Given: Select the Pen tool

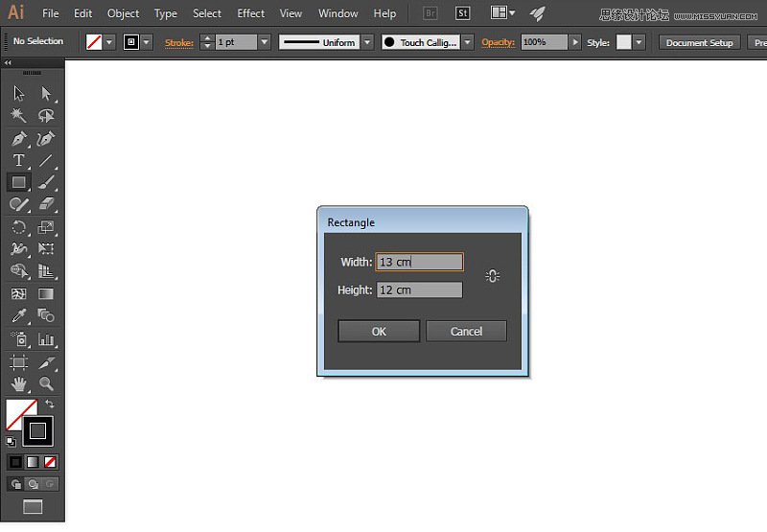Looking at the screenshot, I should pos(18,139).
